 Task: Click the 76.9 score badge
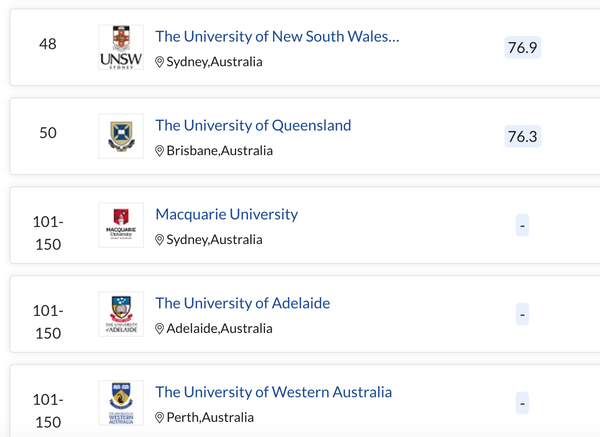tap(522, 47)
